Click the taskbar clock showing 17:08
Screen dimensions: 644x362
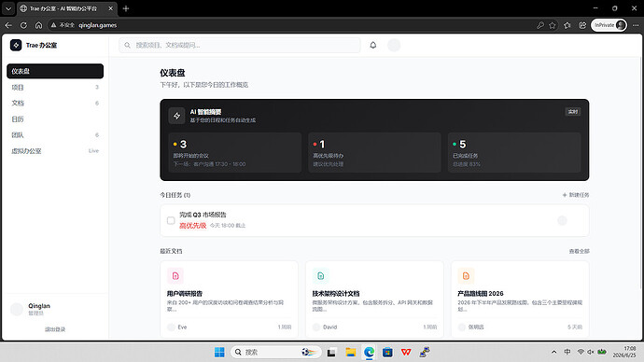click(x=624, y=352)
